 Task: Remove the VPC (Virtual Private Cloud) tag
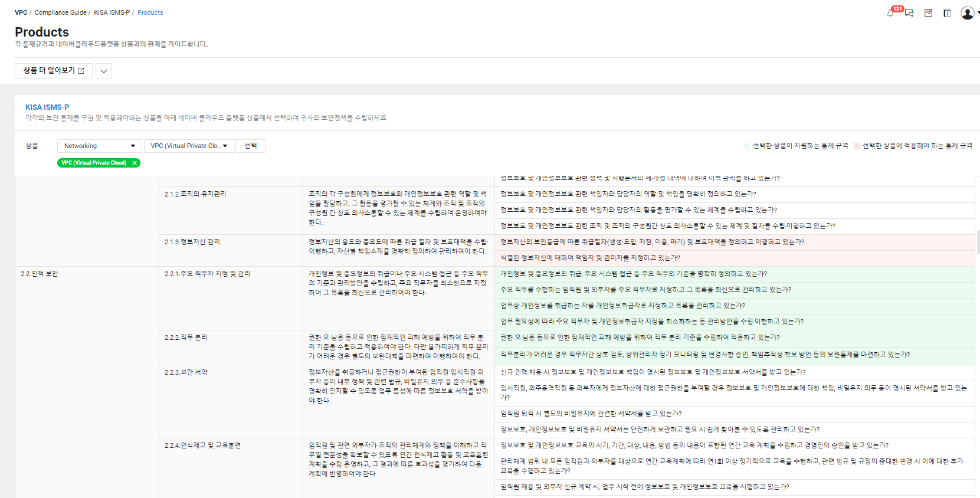[135, 163]
